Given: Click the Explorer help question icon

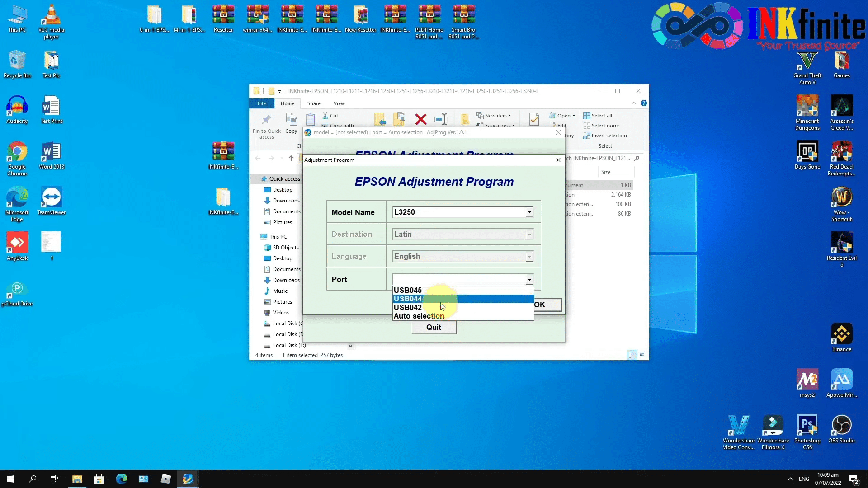Looking at the screenshot, I should (x=644, y=103).
